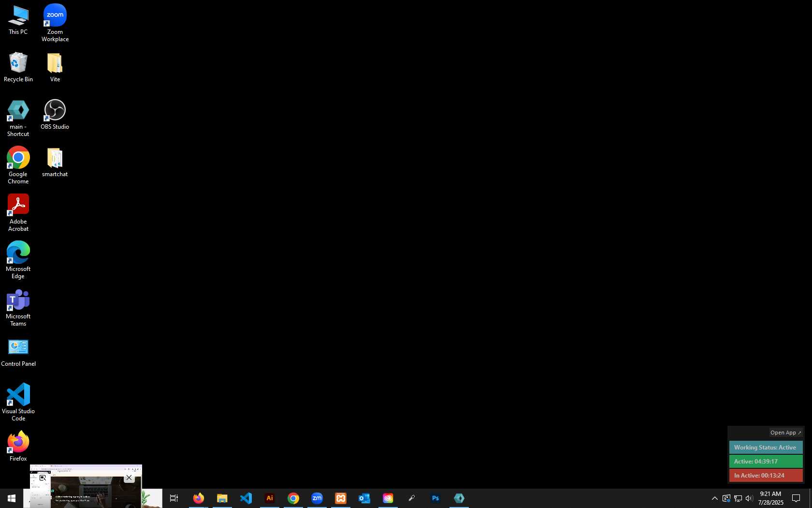
Task: Open network settings tray icon
Action: click(x=738, y=498)
